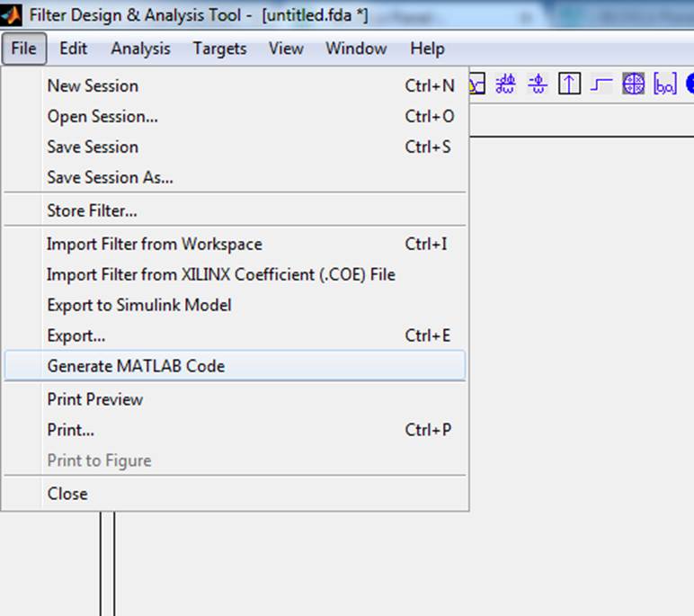
Task: Choose Export to Simulink Model
Action: pyautogui.click(x=139, y=306)
